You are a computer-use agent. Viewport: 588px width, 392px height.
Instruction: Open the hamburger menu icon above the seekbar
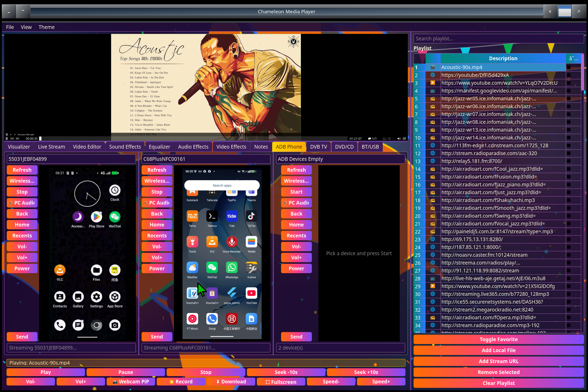click(7, 134)
